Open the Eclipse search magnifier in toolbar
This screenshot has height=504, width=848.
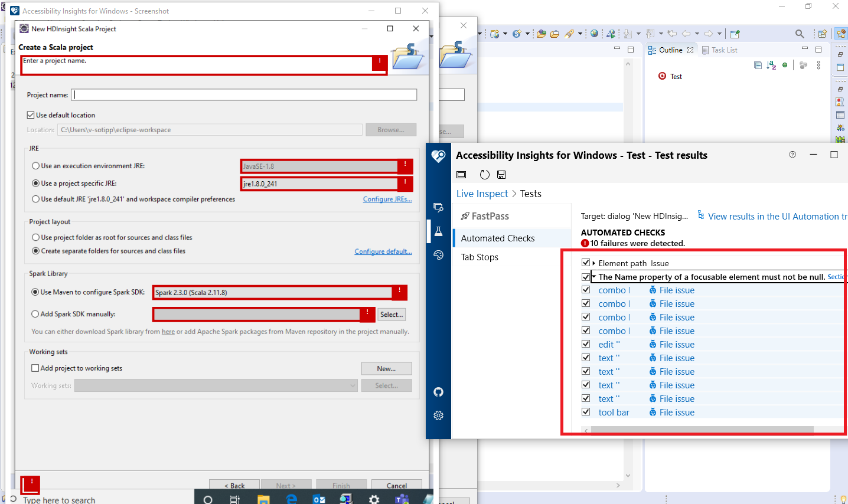tap(798, 34)
